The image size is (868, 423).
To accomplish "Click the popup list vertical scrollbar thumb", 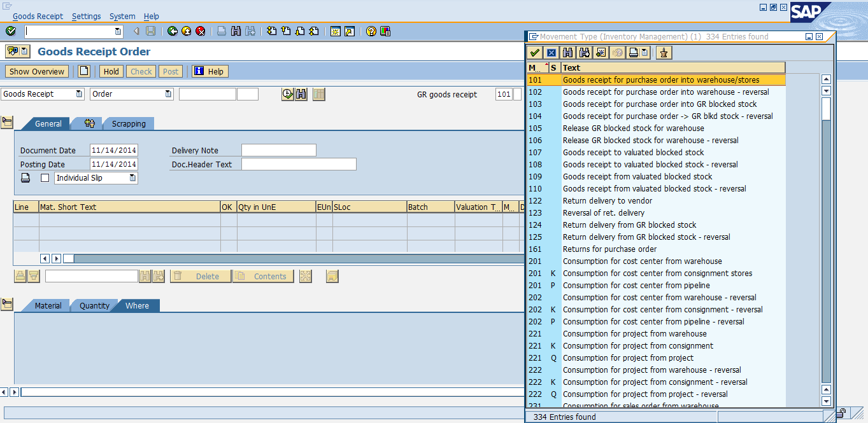I will (827, 109).
